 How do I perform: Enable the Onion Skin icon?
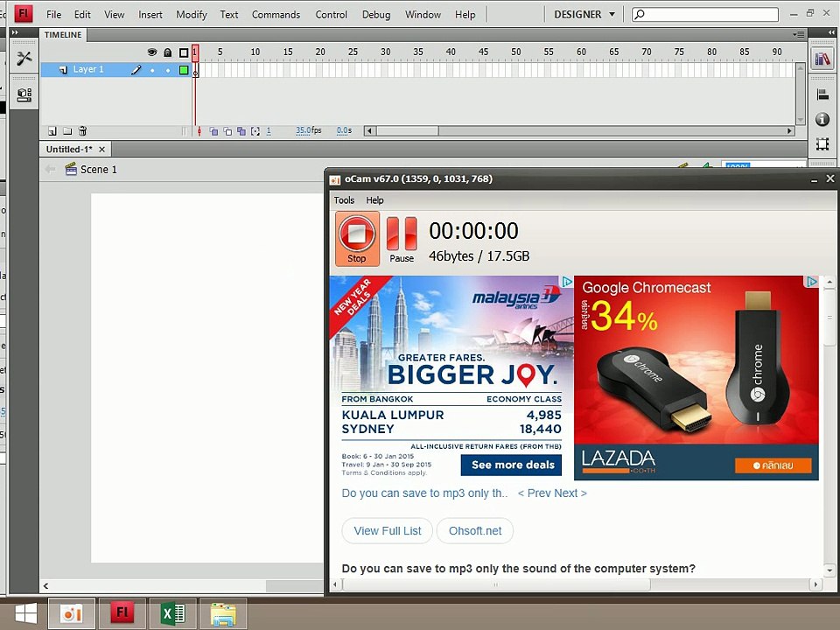(x=213, y=130)
